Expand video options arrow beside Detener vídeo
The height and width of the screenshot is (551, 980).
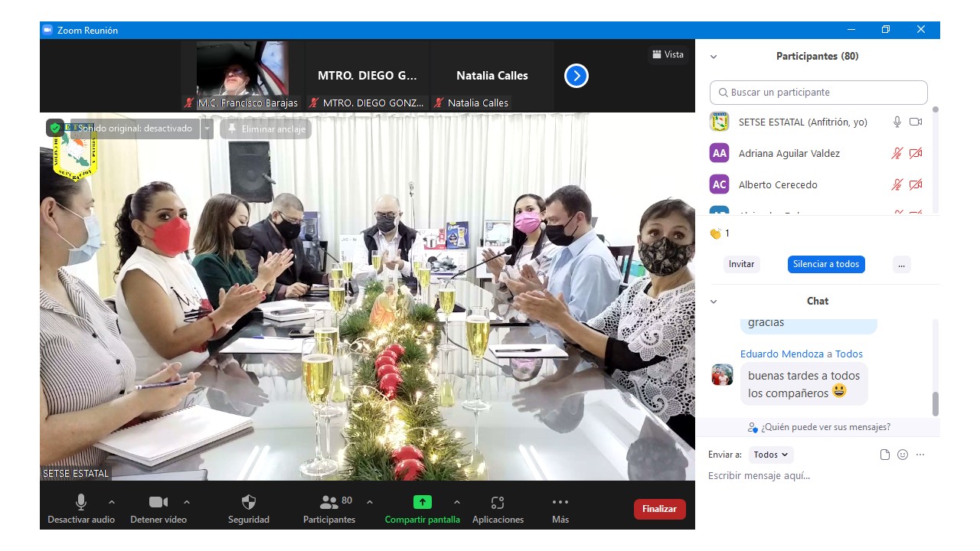(x=187, y=502)
